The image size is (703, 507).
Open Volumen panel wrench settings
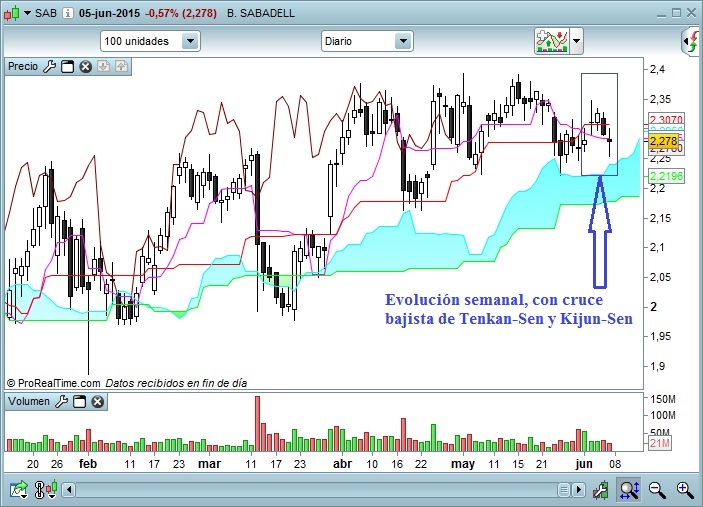click(x=61, y=401)
